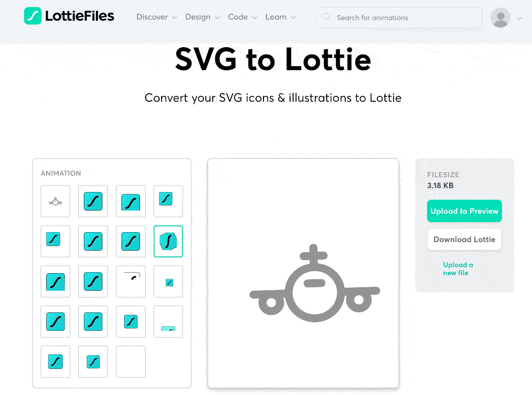Click the Download Lottie button

(464, 239)
